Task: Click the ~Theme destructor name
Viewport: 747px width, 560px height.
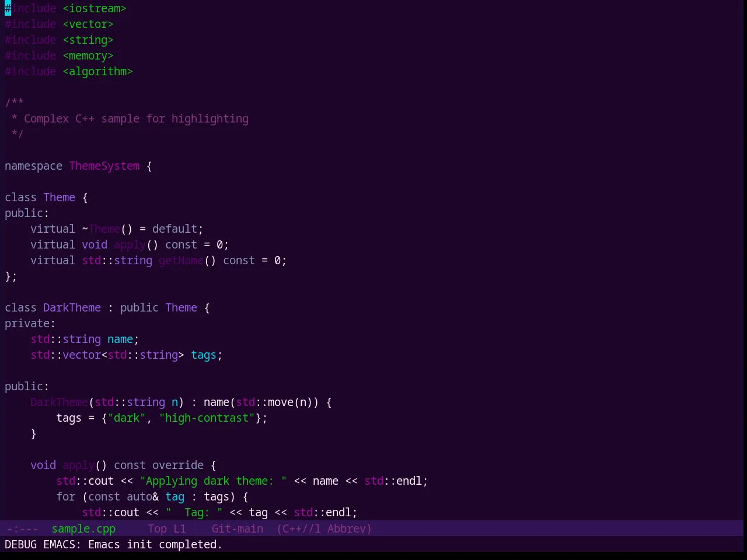Action: (x=101, y=229)
